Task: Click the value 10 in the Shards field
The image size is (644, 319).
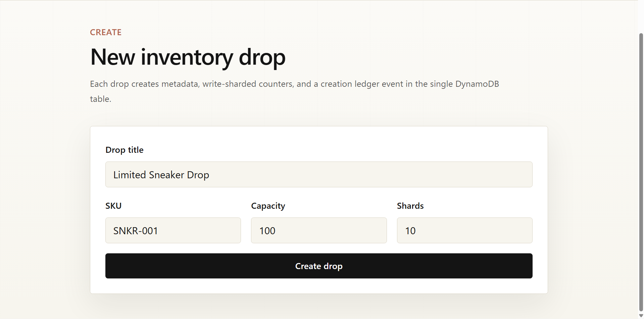Action: pos(410,231)
